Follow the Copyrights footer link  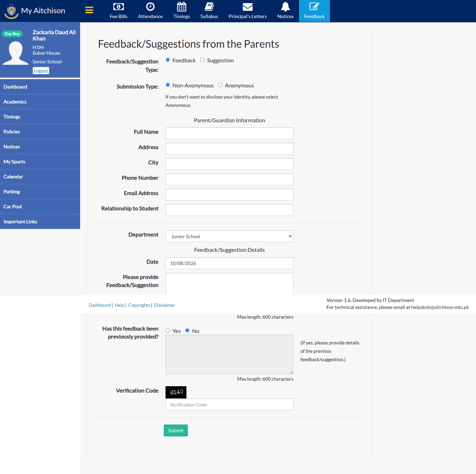coord(139,305)
